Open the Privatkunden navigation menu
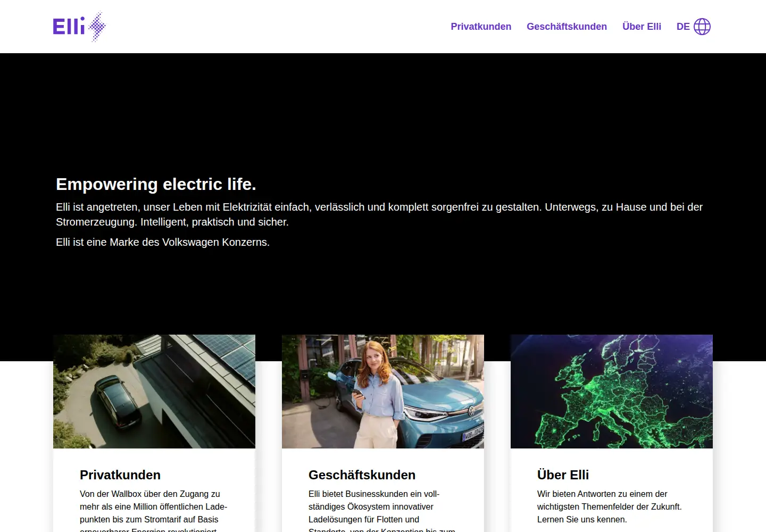The width and height of the screenshot is (766, 532). point(481,27)
